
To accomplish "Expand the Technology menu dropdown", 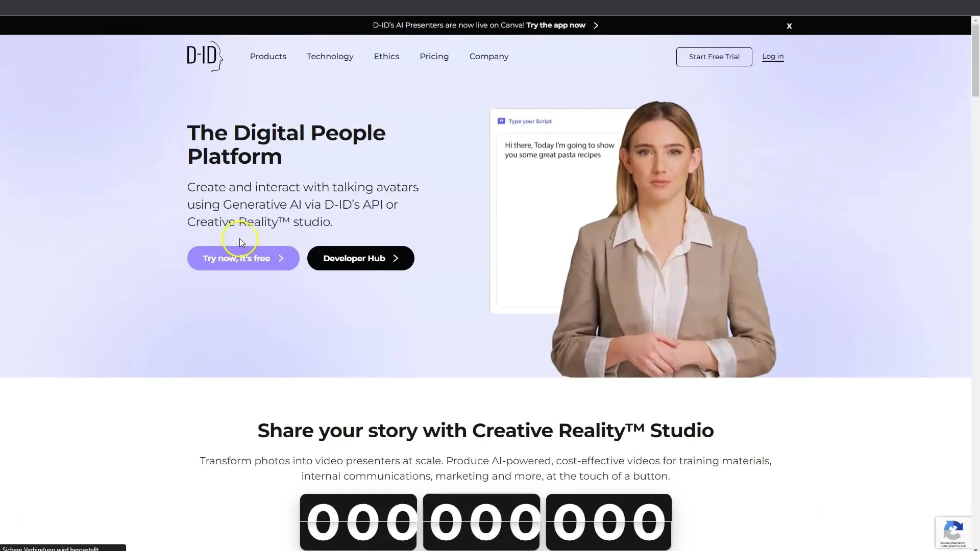I will click(x=330, y=56).
